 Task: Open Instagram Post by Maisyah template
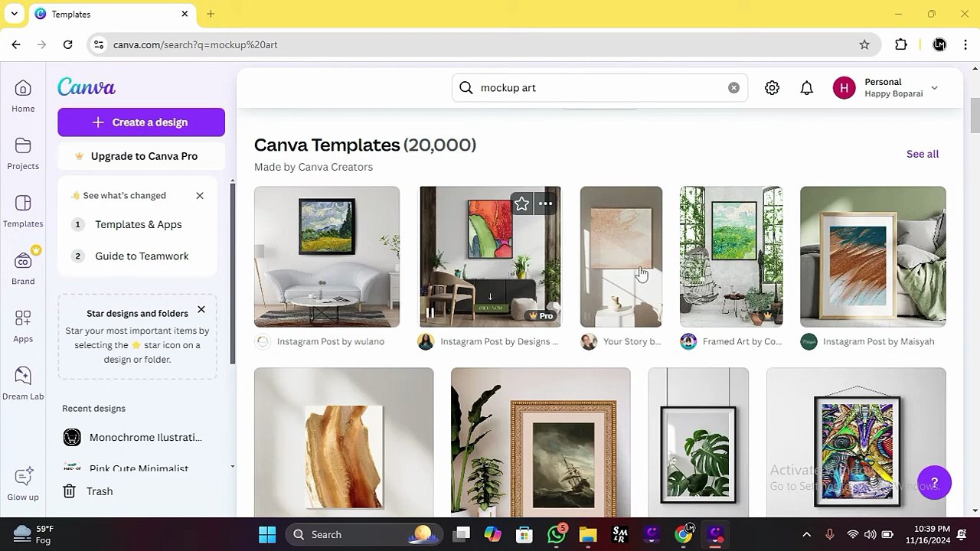(x=873, y=256)
